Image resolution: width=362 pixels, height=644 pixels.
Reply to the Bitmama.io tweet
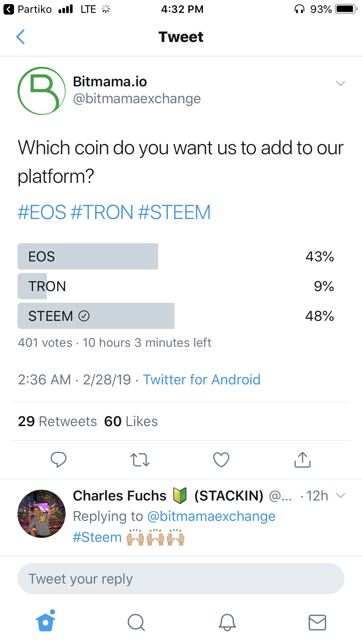(x=58, y=459)
